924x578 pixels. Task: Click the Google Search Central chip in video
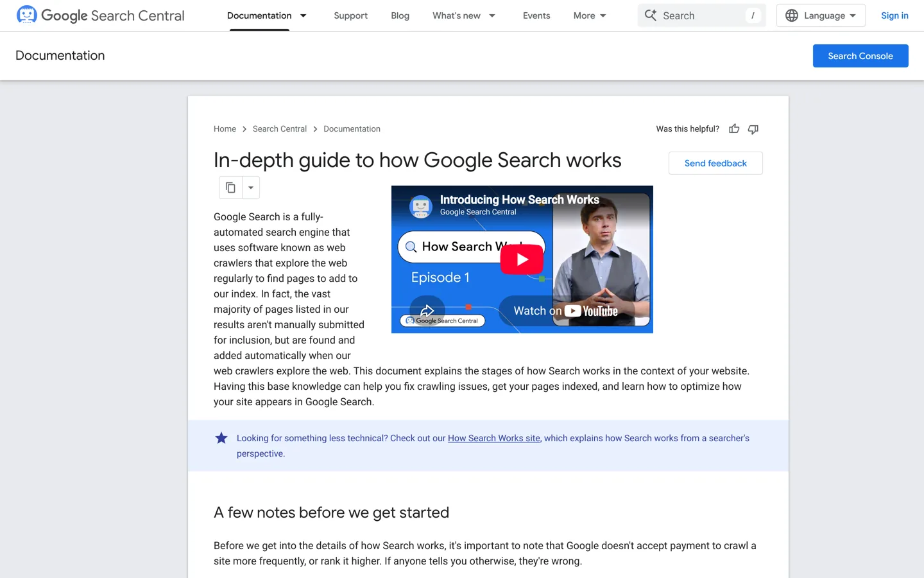[x=443, y=320]
